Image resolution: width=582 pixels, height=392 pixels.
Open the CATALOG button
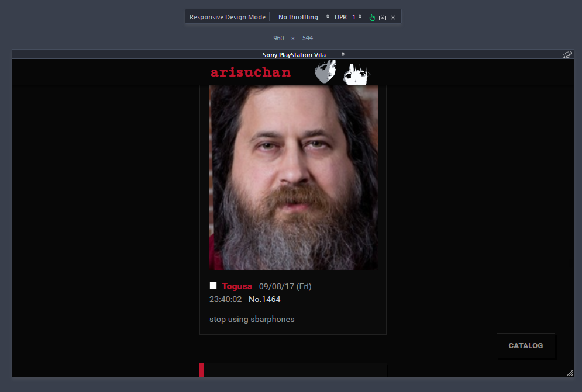[525, 345]
